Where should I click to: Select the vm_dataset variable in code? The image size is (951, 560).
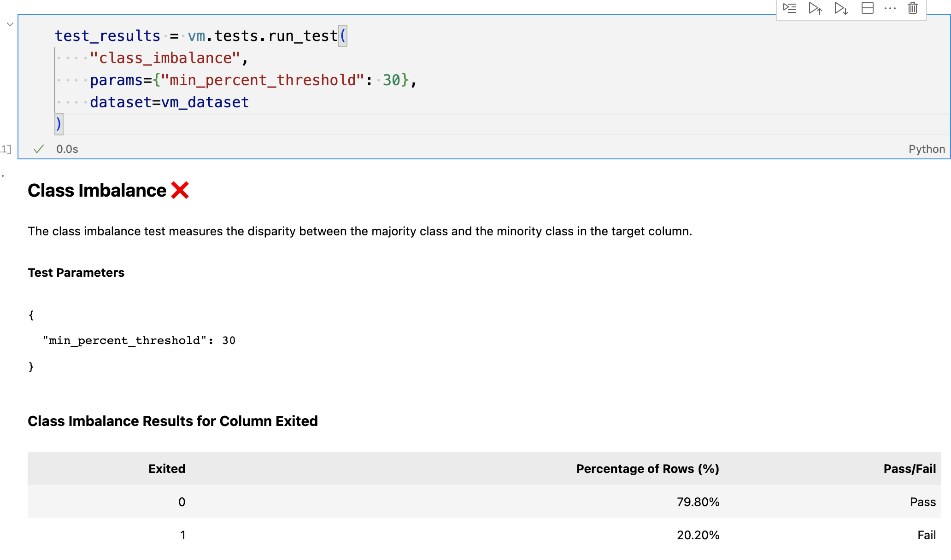(x=205, y=102)
